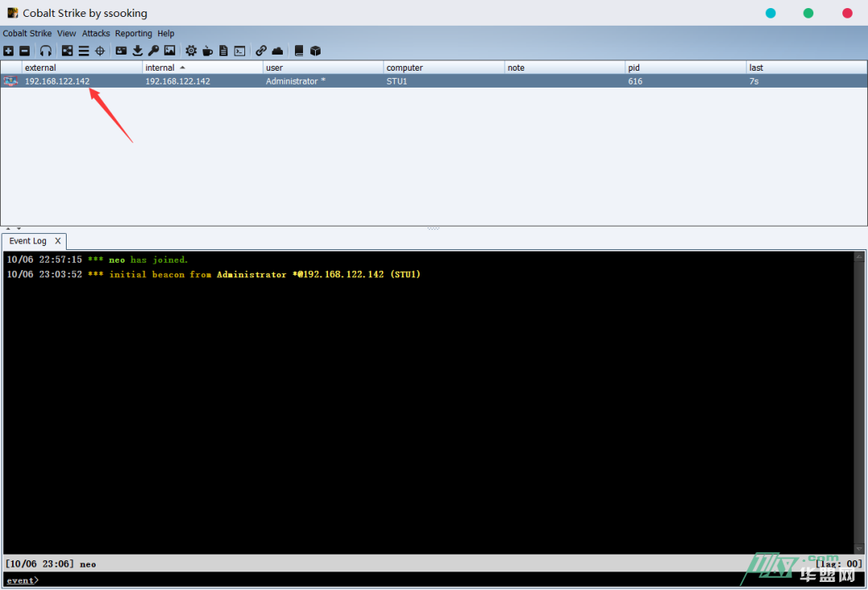Switch to session table view (three-lines icon)
Viewport: 868px width, 590px height.
(84, 51)
